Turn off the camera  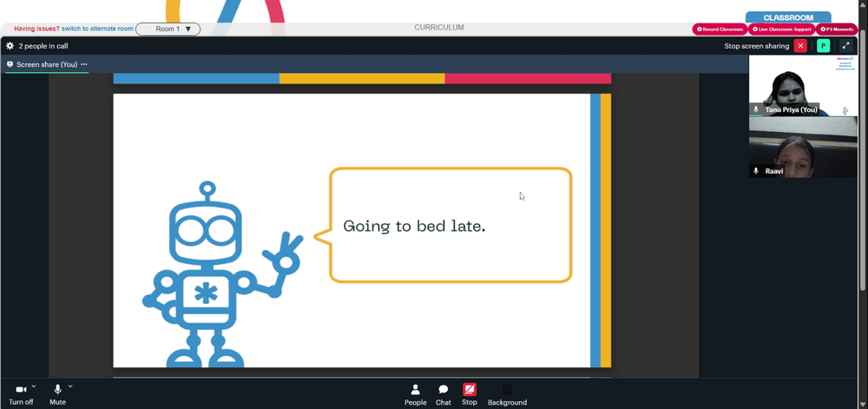[21, 394]
